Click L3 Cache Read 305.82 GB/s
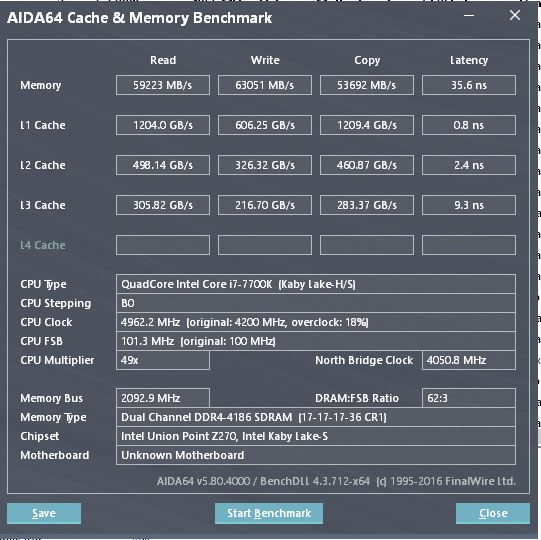The width and height of the screenshot is (541, 540). coord(163,205)
